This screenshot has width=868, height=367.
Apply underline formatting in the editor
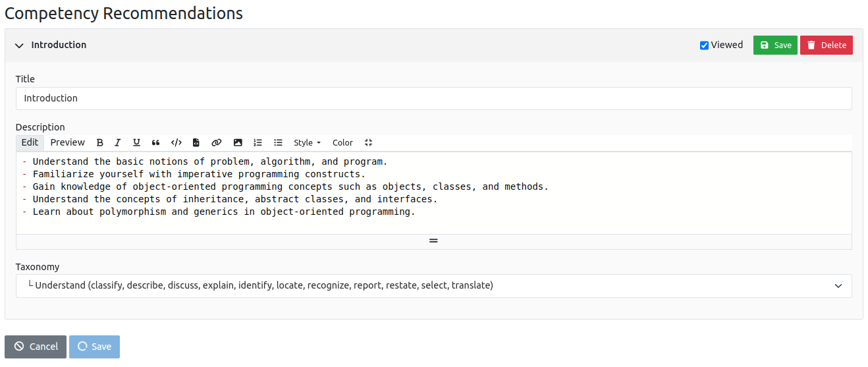pos(136,143)
